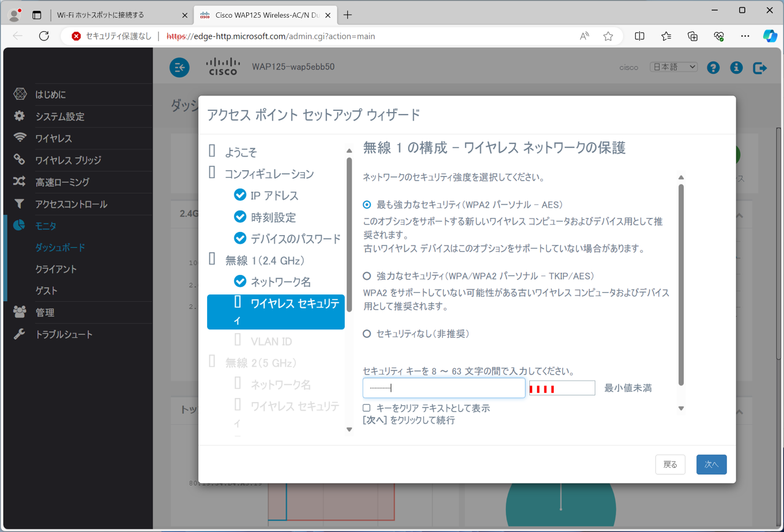Viewport: 784px width, 532px height.
Task: Click the logout icon in header
Action: [x=759, y=67]
